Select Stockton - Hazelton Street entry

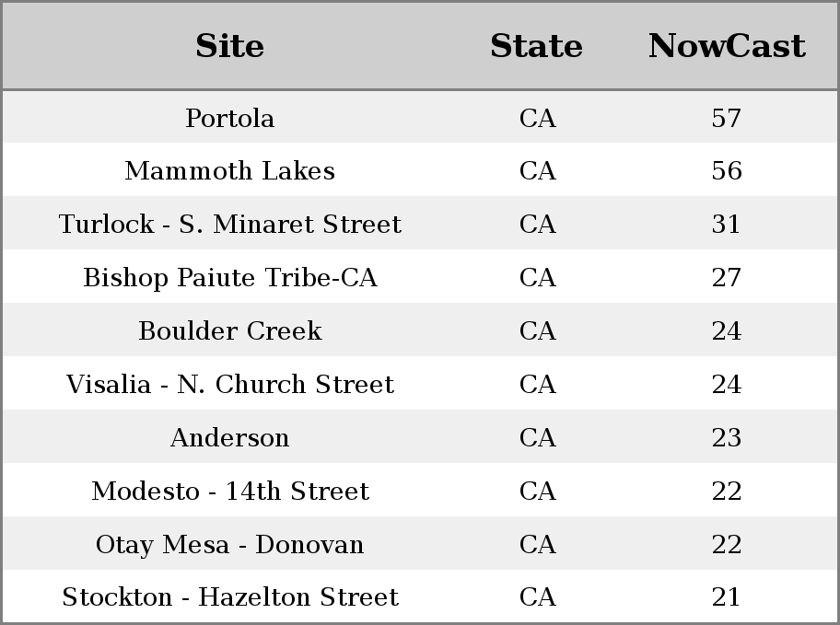pyautogui.click(x=230, y=596)
